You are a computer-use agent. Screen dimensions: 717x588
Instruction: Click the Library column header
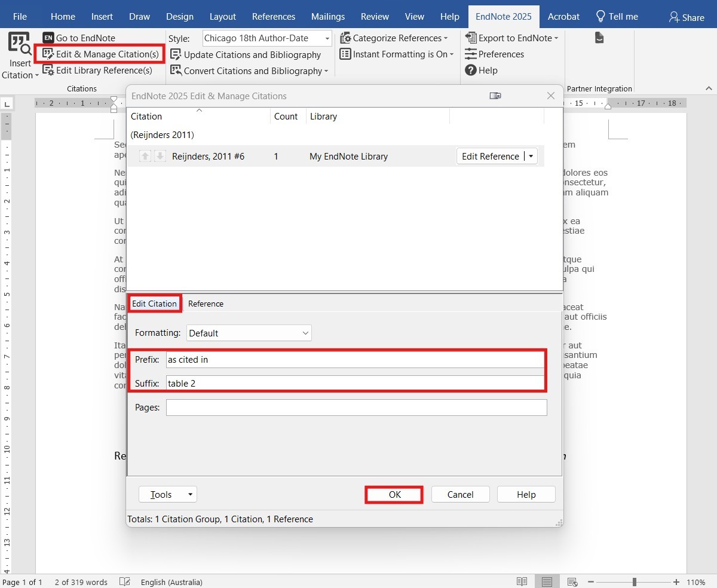[378, 117]
